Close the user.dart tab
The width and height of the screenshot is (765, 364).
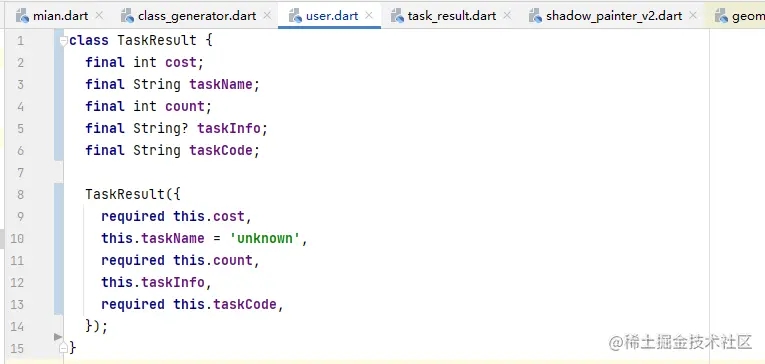point(369,16)
